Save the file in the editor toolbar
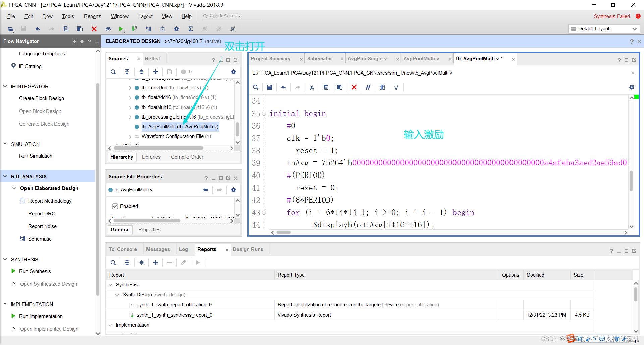Viewport: 644px width, 345px height. [x=269, y=87]
